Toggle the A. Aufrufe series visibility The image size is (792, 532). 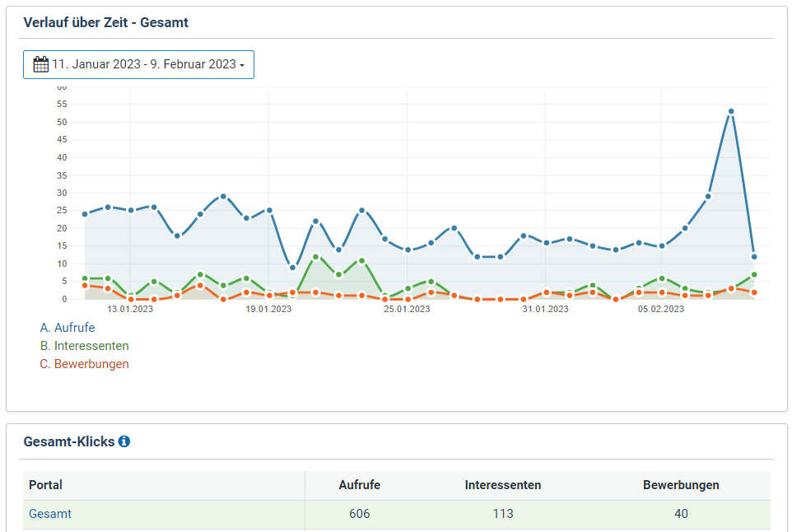pos(68,327)
